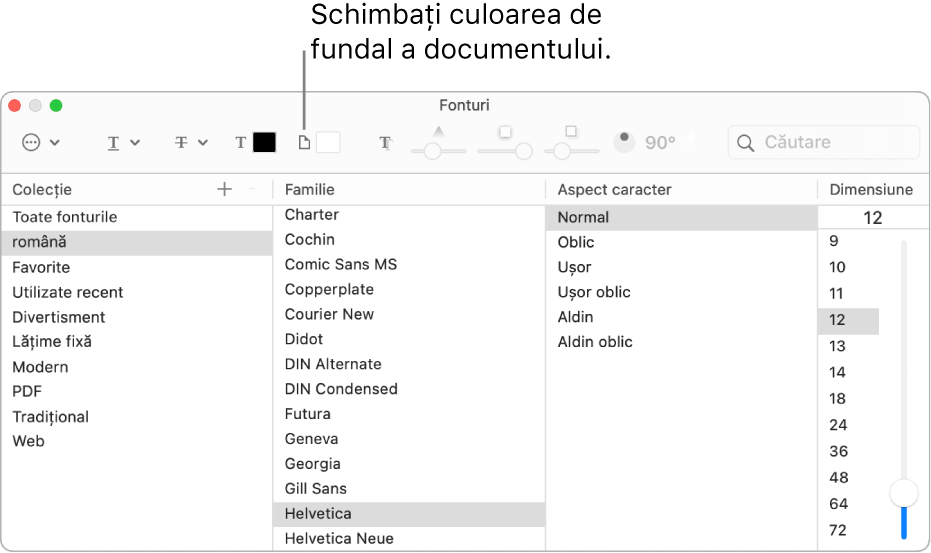931x553 pixels.
Task: Select the PDF collection
Action: point(137,392)
